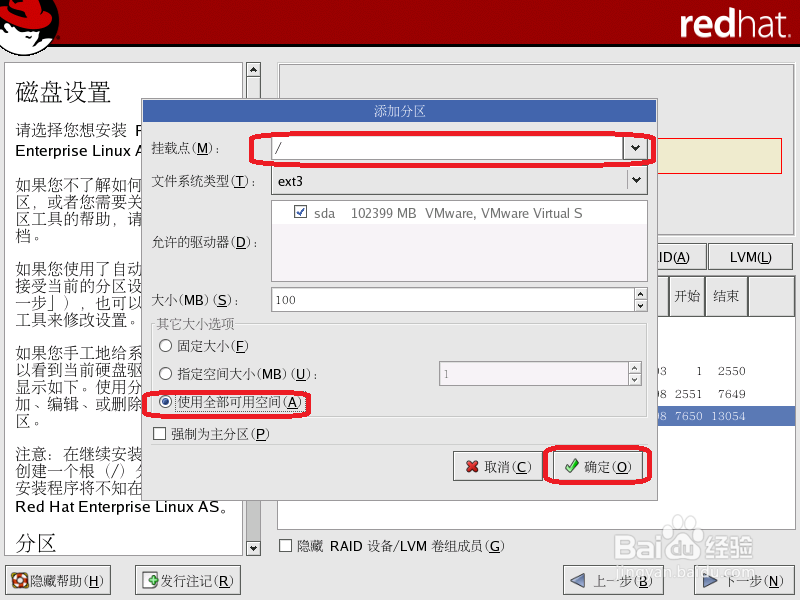
Task: Click the LVM (L) button
Action: click(x=751, y=257)
